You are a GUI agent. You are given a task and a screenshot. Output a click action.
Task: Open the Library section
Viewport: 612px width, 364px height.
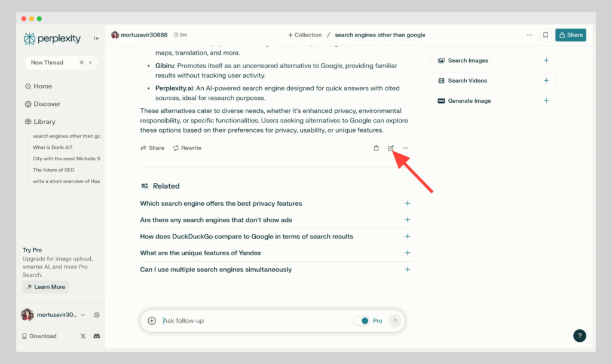[x=44, y=122]
